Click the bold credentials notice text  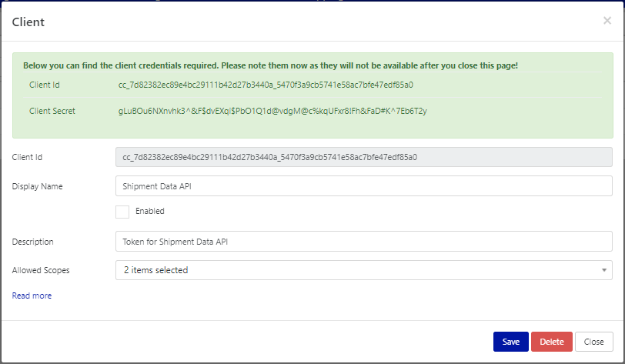click(271, 65)
